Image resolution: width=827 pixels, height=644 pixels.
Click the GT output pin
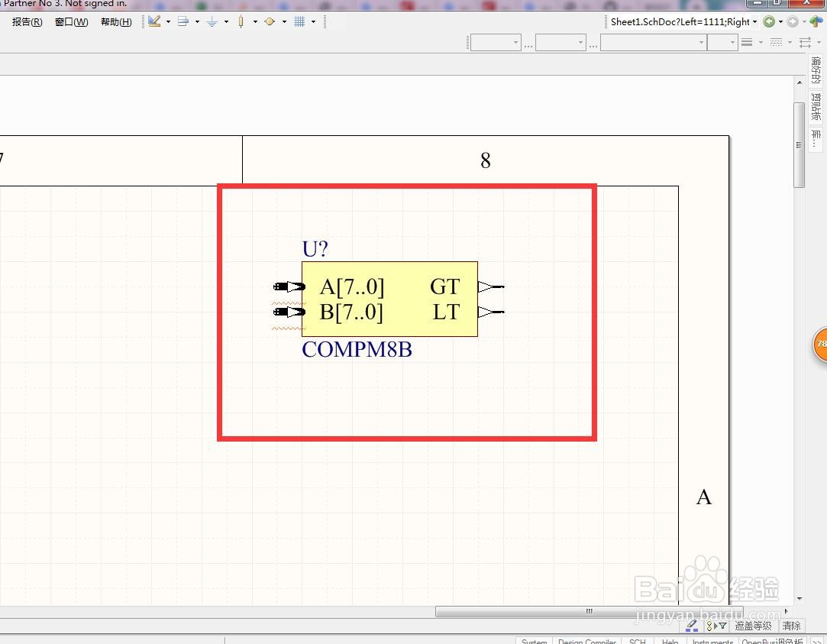(x=491, y=286)
